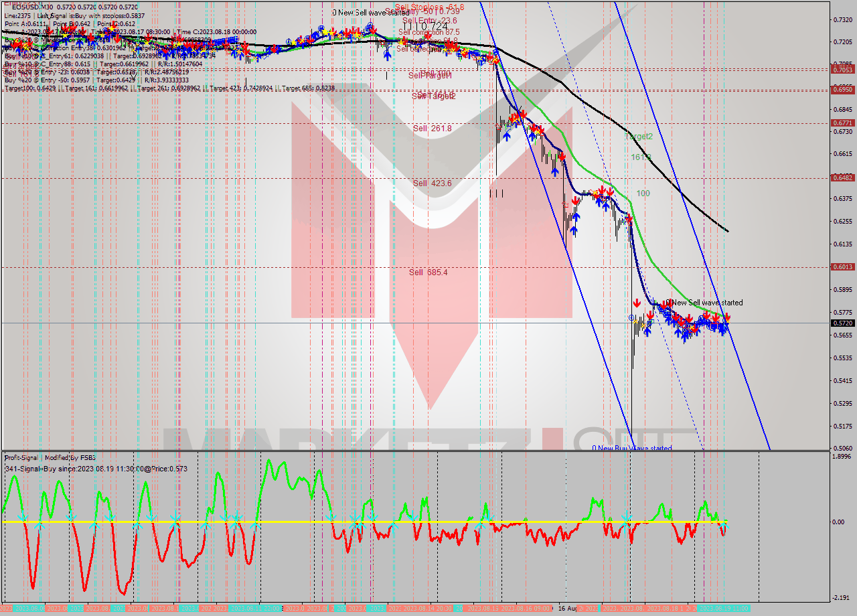Click the red price tag 0.6482
Viewport: 857px width, 616px height.
click(842, 177)
